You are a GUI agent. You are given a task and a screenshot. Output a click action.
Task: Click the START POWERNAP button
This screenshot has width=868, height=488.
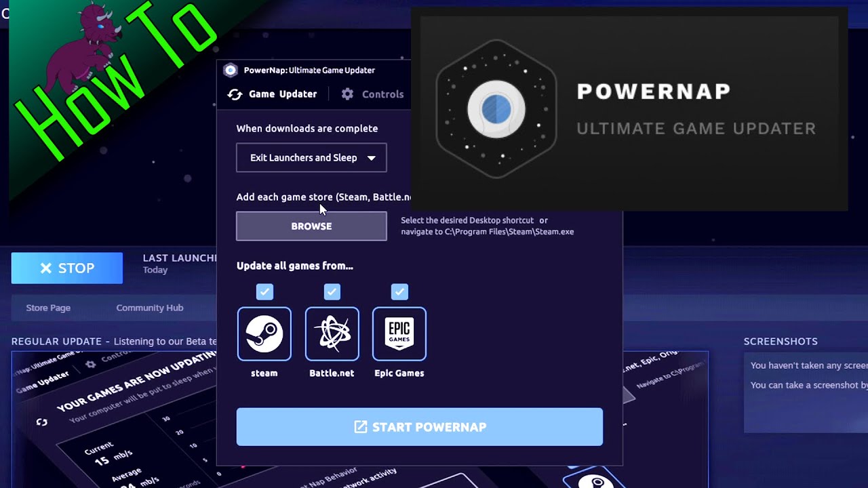click(419, 427)
